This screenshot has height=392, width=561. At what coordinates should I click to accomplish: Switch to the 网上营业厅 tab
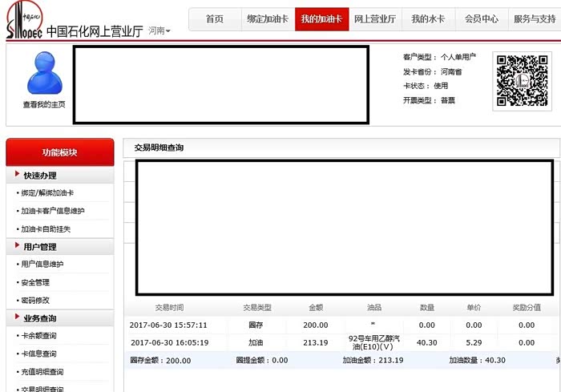[x=375, y=18]
